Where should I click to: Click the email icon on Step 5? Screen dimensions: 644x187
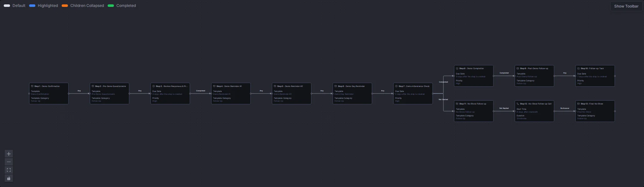(275, 86)
